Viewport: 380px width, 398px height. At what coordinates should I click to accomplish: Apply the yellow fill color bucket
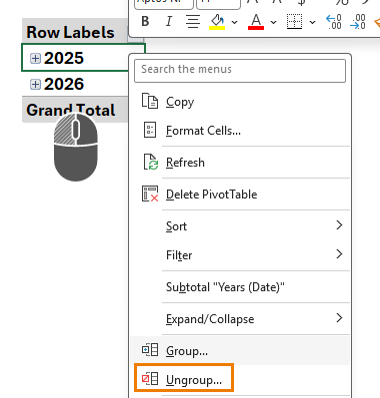pyautogui.click(x=217, y=22)
